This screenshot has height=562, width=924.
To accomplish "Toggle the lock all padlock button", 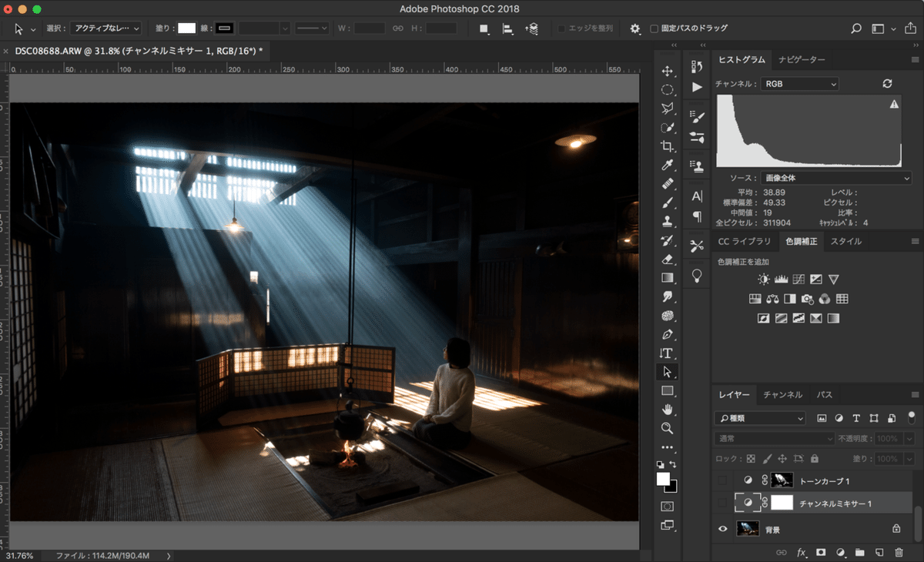I will pyautogui.click(x=815, y=459).
